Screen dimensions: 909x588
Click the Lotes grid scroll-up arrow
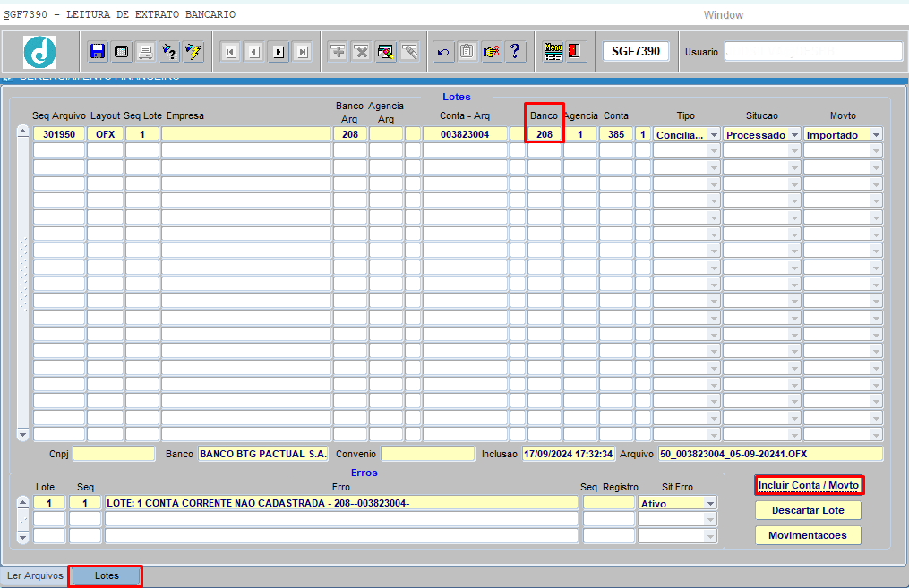[x=22, y=132]
